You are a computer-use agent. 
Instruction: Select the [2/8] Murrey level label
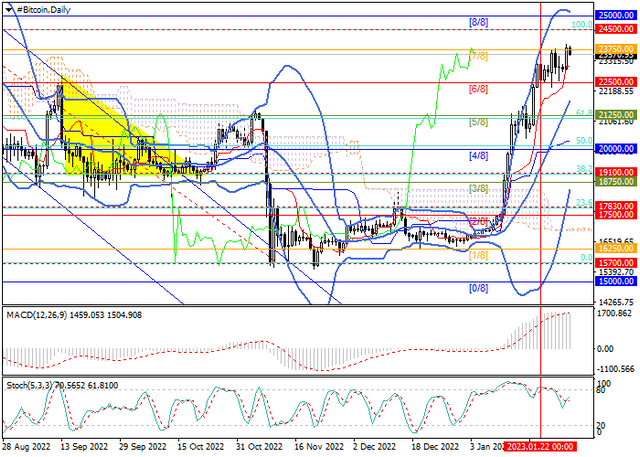coord(478,222)
